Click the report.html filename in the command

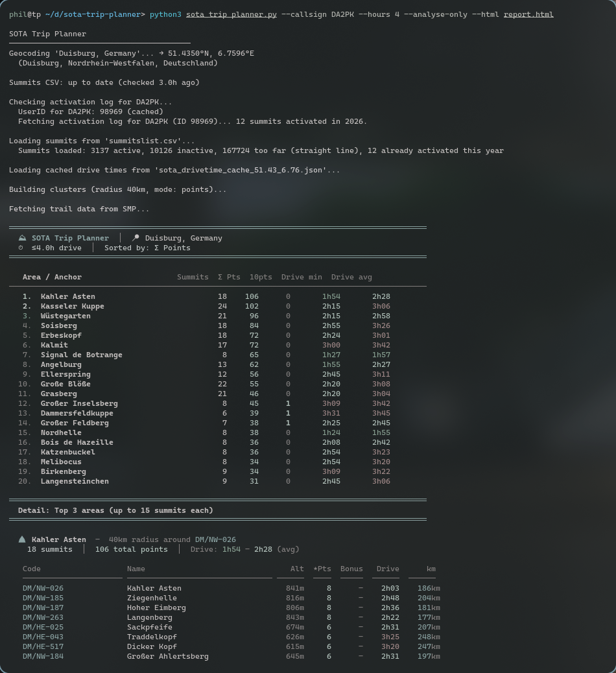(x=528, y=14)
